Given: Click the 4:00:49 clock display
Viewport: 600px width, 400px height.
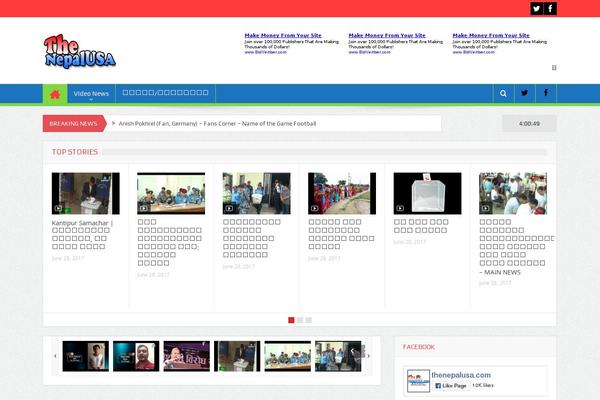Looking at the screenshot, I should [529, 124].
